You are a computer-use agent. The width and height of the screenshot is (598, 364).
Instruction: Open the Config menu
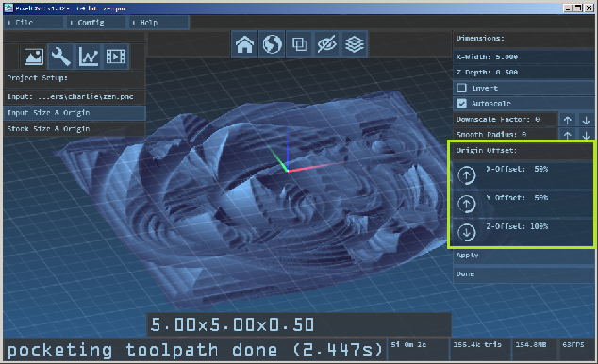[x=95, y=23]
